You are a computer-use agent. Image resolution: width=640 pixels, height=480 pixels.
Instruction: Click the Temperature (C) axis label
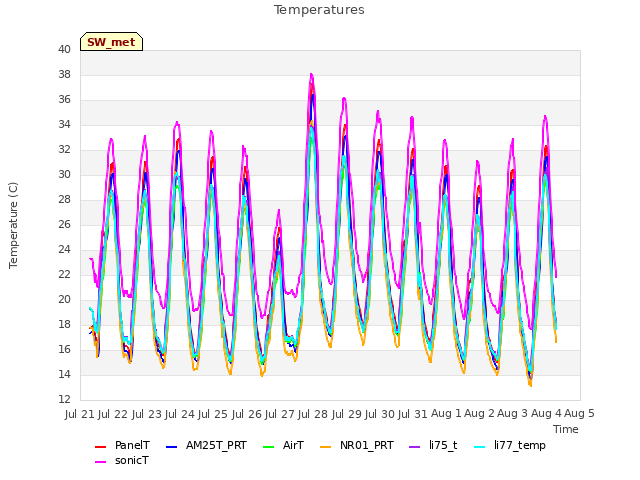pos(13,225)
